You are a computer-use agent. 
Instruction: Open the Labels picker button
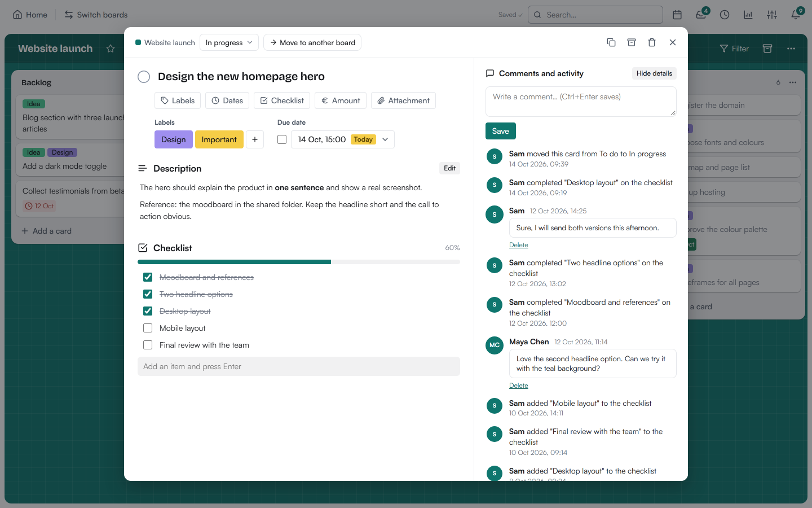tap(178, 100)
